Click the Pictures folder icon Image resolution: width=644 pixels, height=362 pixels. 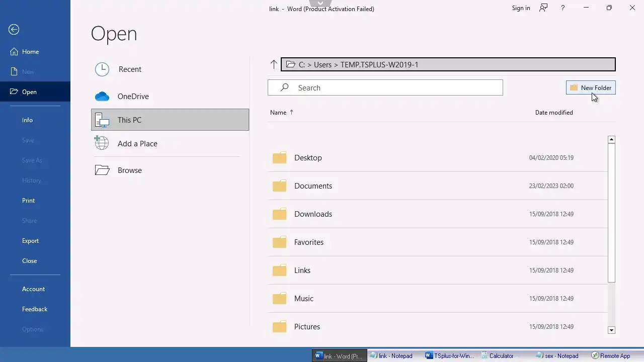click(x=279, y=327)
